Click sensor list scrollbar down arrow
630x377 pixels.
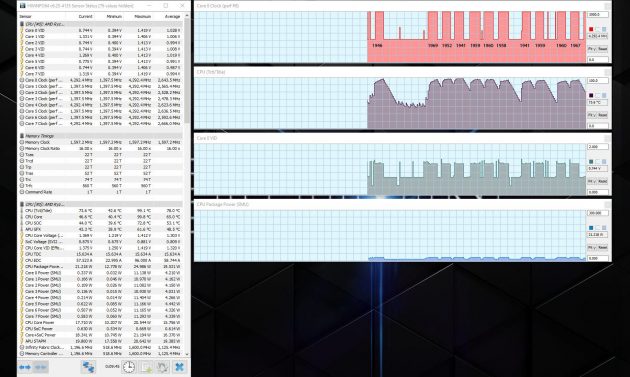(187, 354)
